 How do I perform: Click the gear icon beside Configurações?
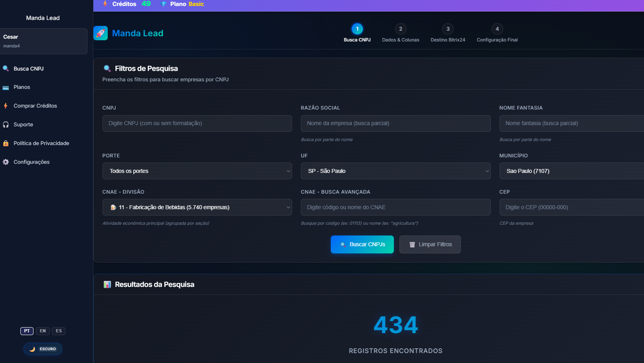pos(6,162)
